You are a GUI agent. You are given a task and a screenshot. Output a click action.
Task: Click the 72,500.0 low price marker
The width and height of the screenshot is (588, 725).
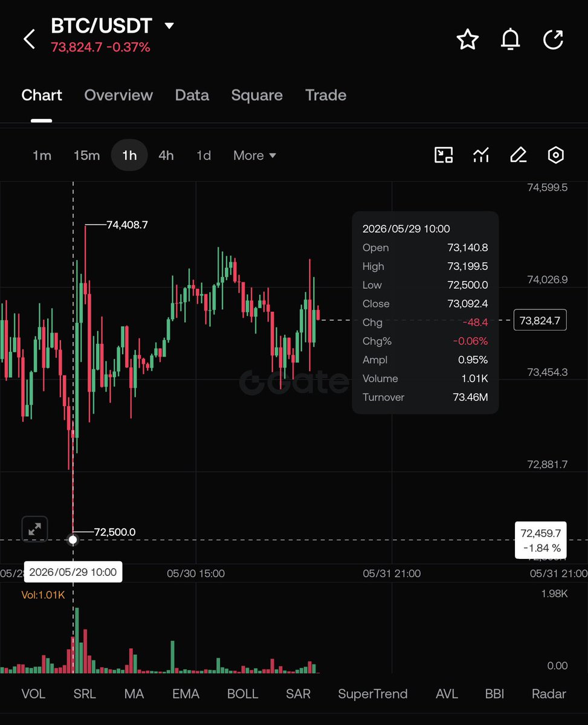115,532
